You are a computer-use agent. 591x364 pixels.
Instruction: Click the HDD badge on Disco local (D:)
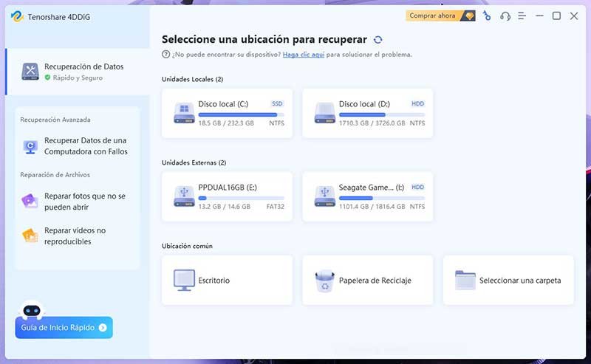[x=417, y=103]
